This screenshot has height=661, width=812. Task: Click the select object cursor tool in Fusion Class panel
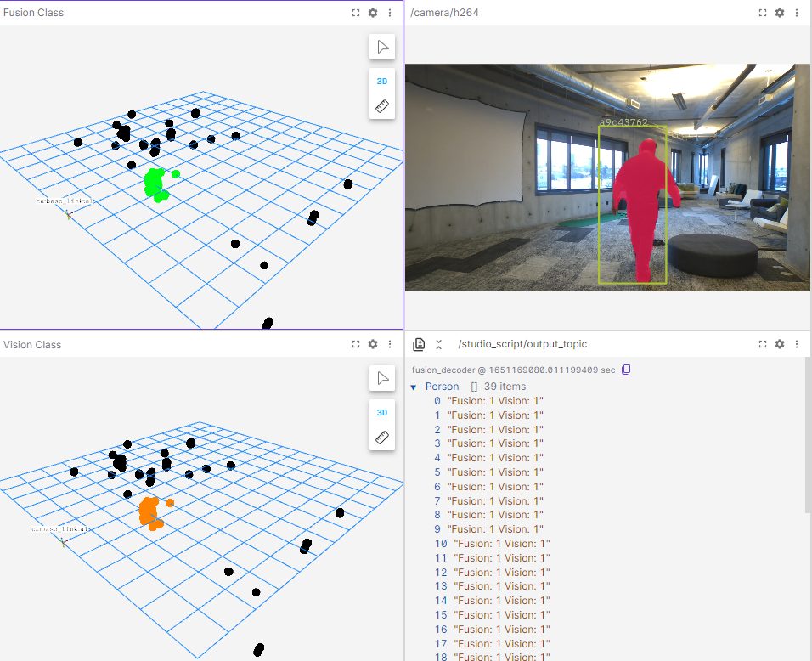point(382,47)
